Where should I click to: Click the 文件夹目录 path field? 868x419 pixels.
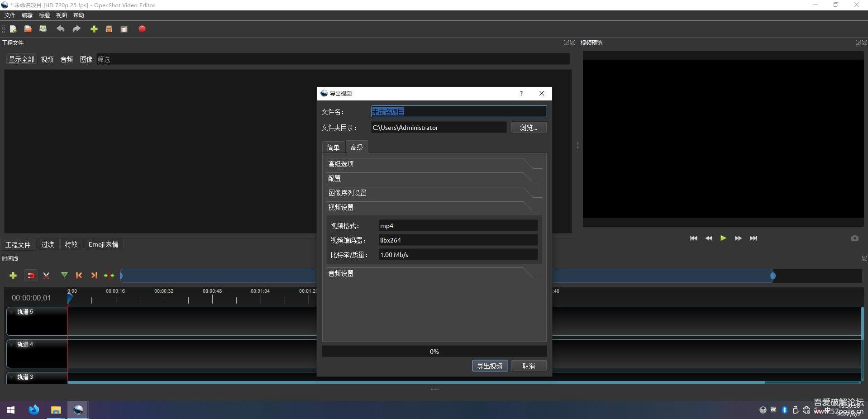(x=439, y=128)
